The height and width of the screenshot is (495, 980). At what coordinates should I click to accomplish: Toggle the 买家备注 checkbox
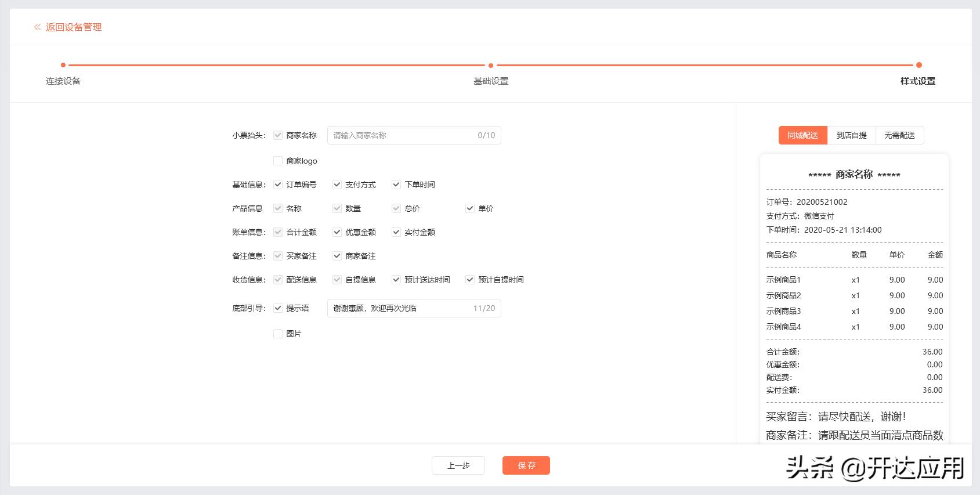(x=278, y=256)
